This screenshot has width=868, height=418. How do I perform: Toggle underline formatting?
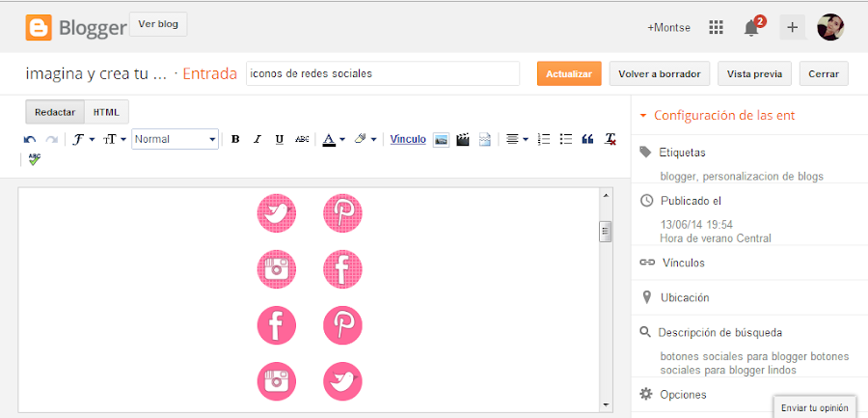(280, 139)
